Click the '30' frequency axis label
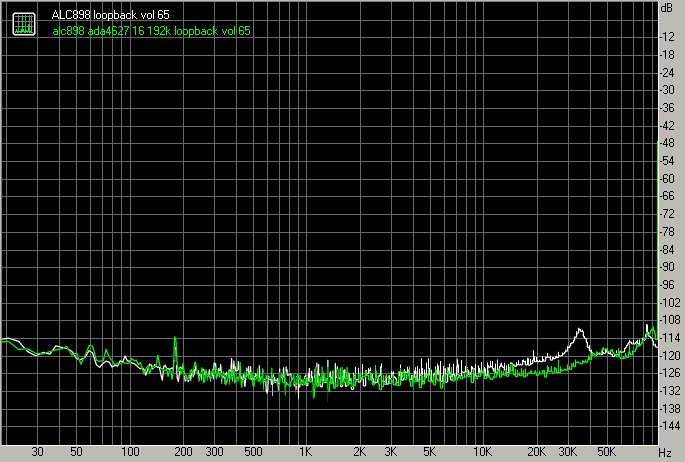 38,452
